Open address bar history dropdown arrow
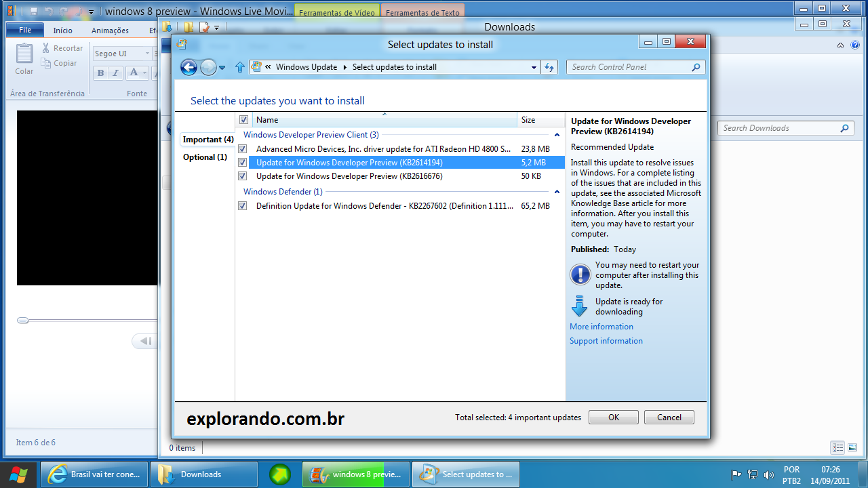868x488 pixels. [534, 67]
